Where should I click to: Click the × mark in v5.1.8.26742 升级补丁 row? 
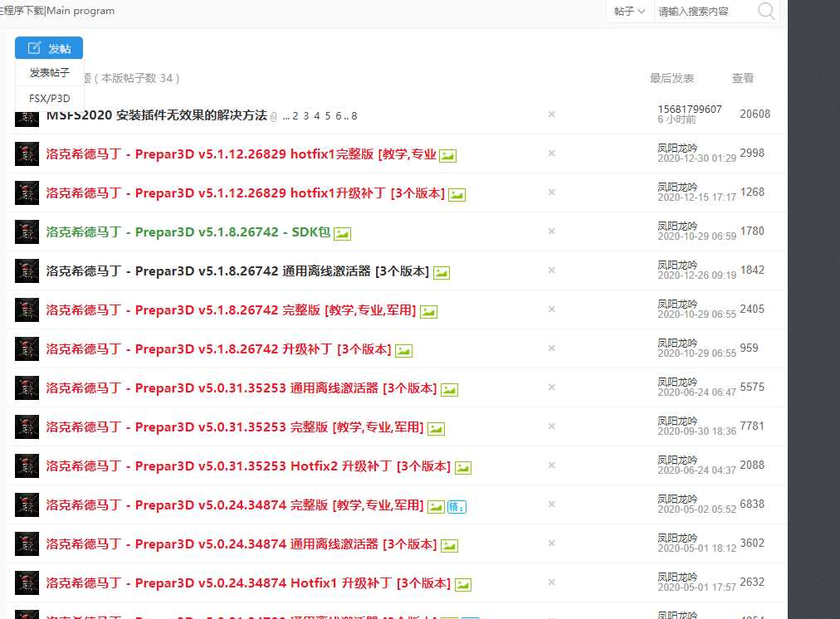tap(551, 348)
